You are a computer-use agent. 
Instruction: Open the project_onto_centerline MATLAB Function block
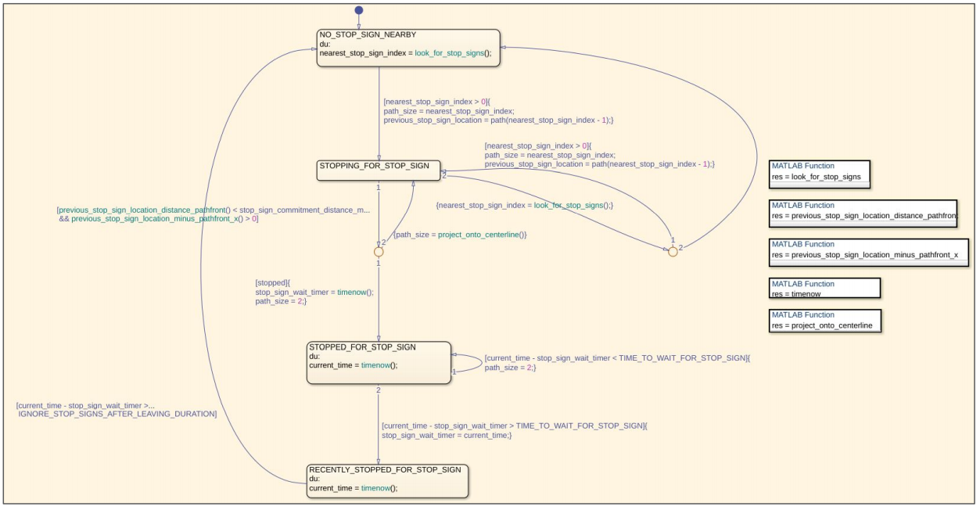(825, 320)
